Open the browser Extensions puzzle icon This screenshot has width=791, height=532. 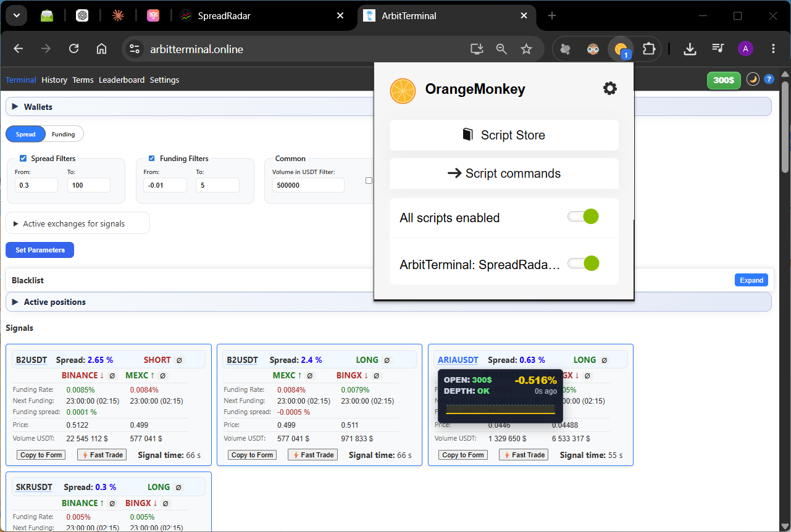point(648,49)
